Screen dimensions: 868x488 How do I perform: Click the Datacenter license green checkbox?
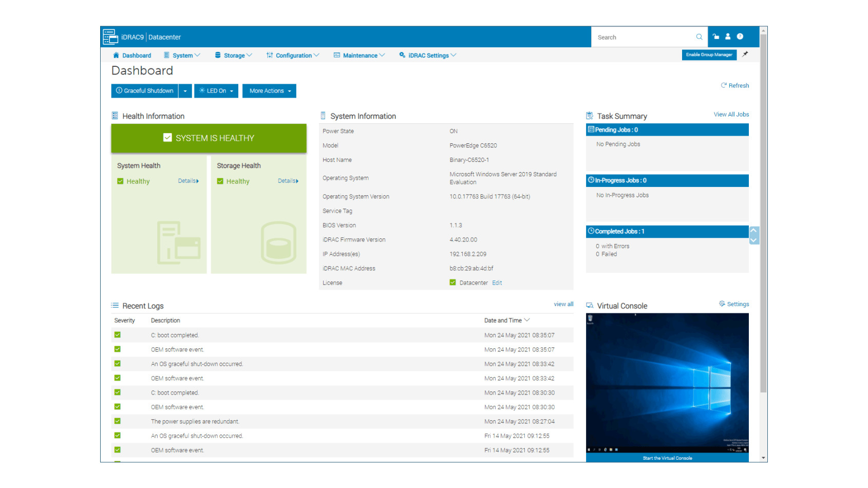pyautogui.click(x=452, y=283)
